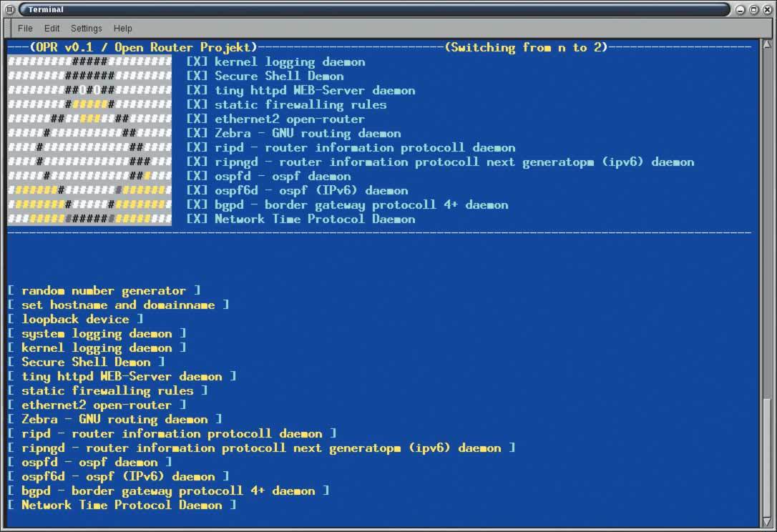
Task: Click the ASCII art logo
Action: (x=89, y=141)
